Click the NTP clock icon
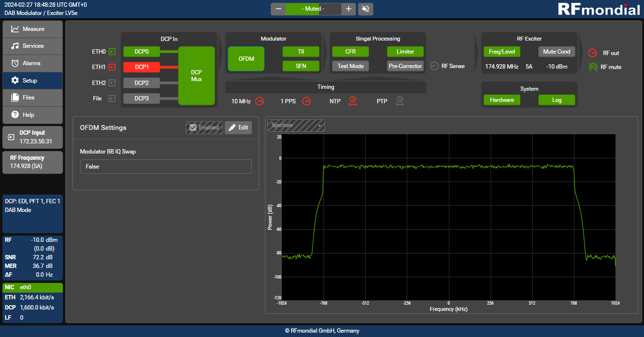644x337 pixels. 353,101
